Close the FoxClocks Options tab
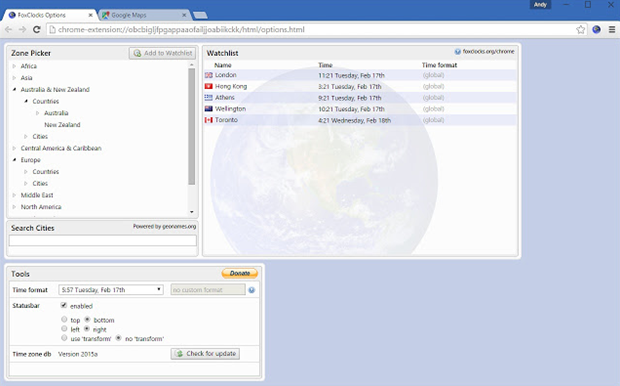620x386 pixels. click(90, 15)
